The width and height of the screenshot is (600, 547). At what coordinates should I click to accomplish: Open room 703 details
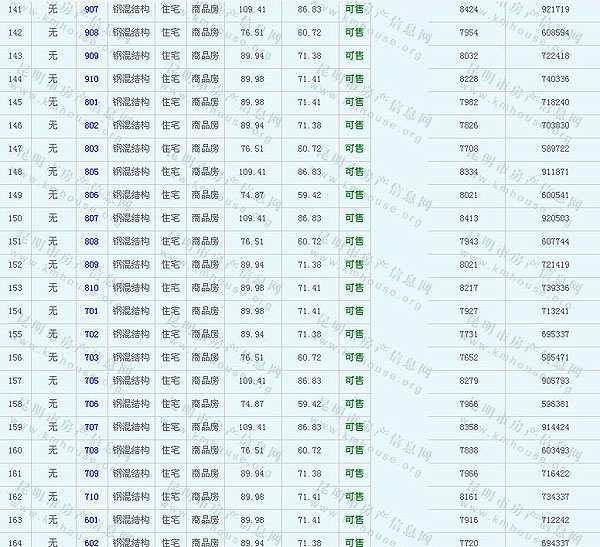click(91, 357)
